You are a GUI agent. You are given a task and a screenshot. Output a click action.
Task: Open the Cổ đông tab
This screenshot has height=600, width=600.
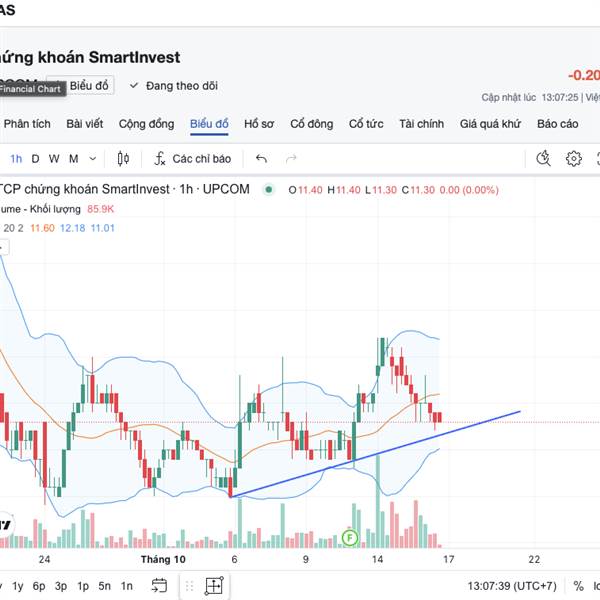point(311,124)
